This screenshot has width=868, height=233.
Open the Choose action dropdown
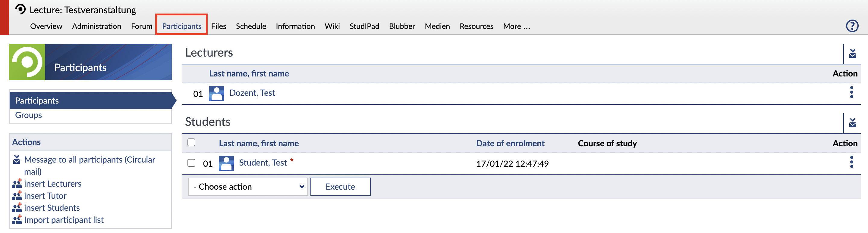coord(248,187)
